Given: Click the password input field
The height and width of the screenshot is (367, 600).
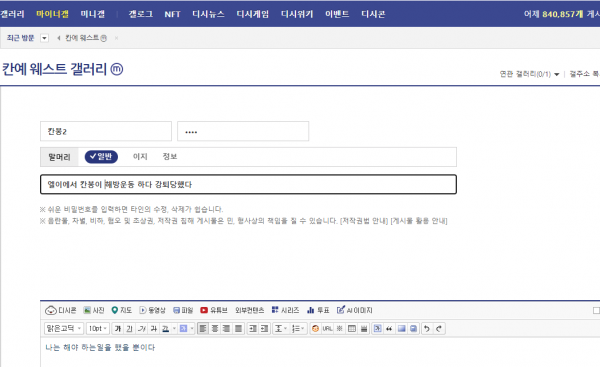Looking at the screenshot, I should pos(243,131).
